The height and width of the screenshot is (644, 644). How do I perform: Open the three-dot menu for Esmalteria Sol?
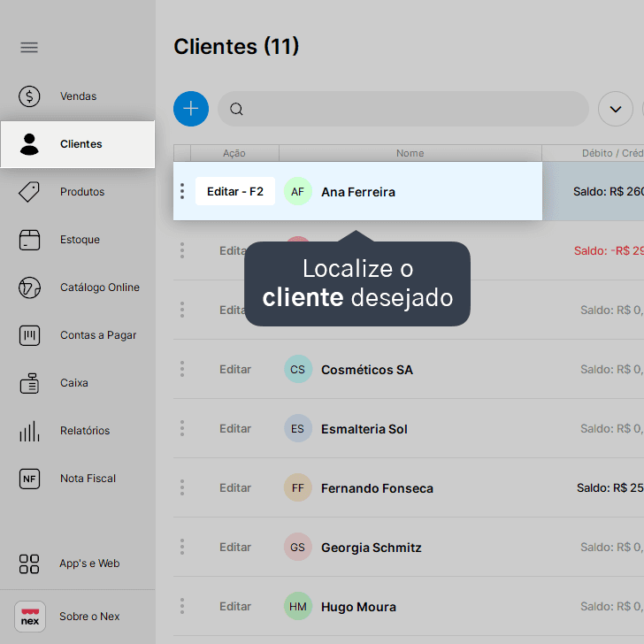coord(182,428)
